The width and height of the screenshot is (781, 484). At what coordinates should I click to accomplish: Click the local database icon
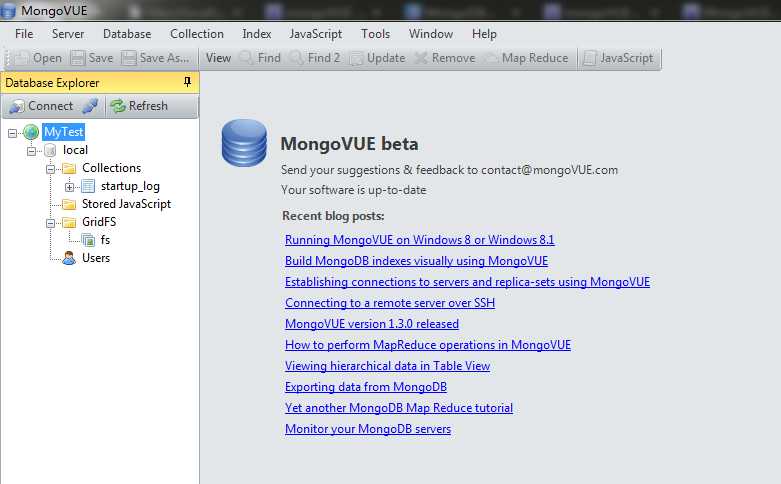pos(50,150)
